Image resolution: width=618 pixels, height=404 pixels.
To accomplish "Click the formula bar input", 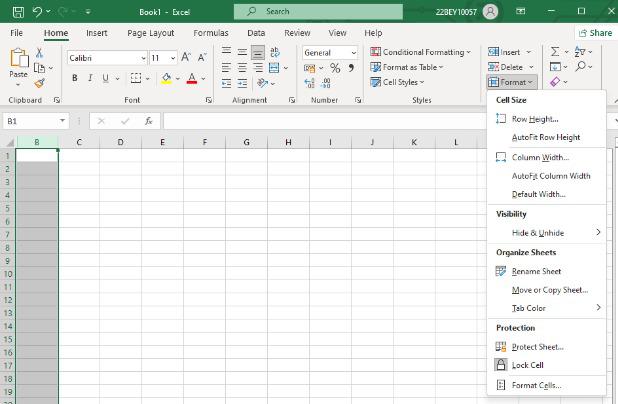I will (x=325, y=121).
